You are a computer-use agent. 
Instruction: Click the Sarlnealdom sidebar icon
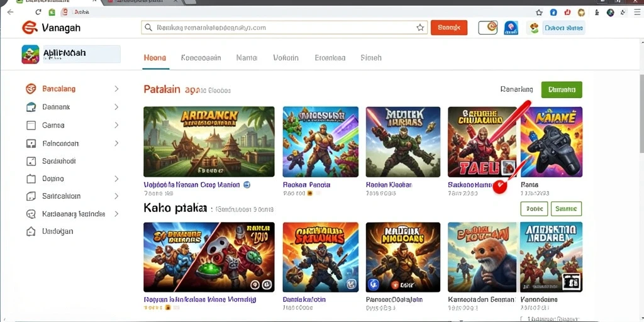pyautogui.click(x=31, y=196)
